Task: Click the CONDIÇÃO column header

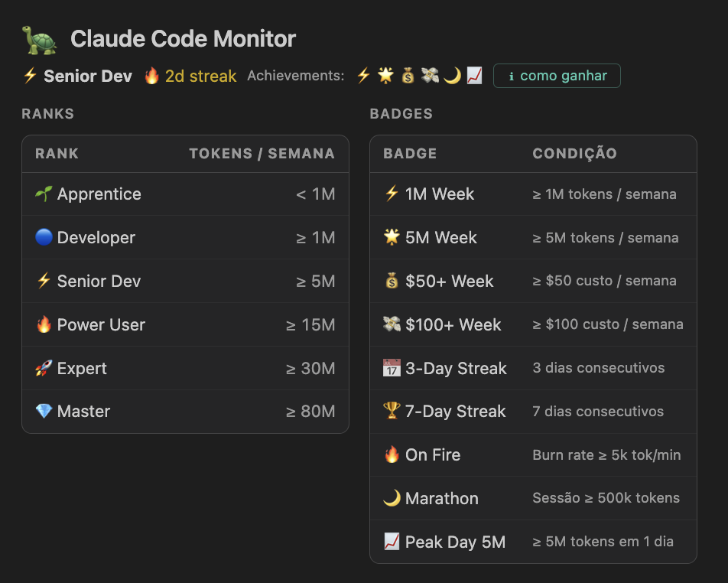Action: pos(575,153)
